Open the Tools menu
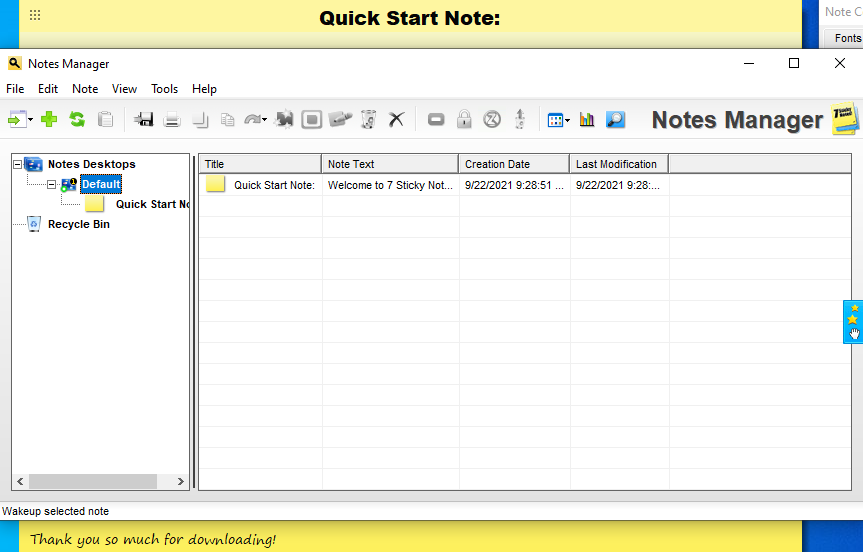Screen dimensions: 863x552 click(x=164, y=89)
